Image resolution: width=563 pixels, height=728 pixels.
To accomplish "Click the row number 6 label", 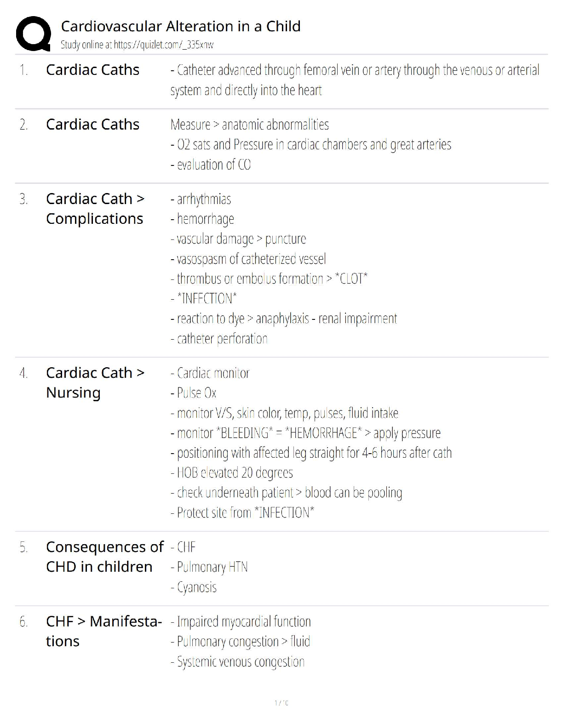I will click(23, 622).
